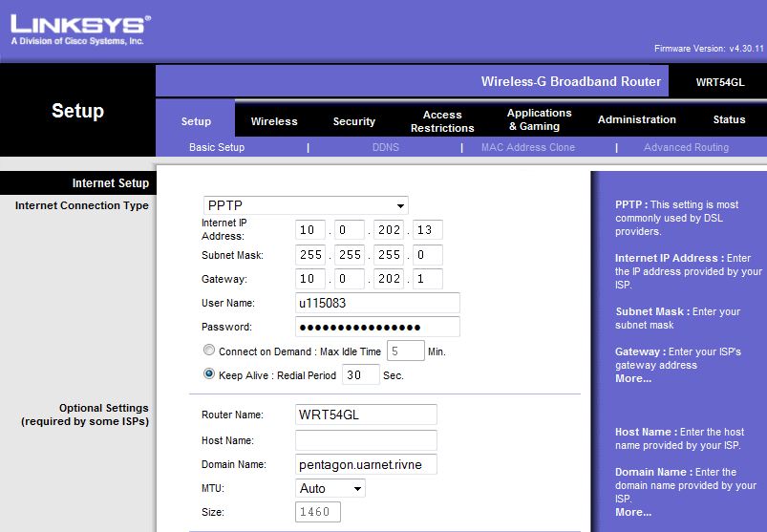Viewport: 767px width, 532px height.
Task: Click the second Internet IP Address octet field
Action: (x=350, y=230)
